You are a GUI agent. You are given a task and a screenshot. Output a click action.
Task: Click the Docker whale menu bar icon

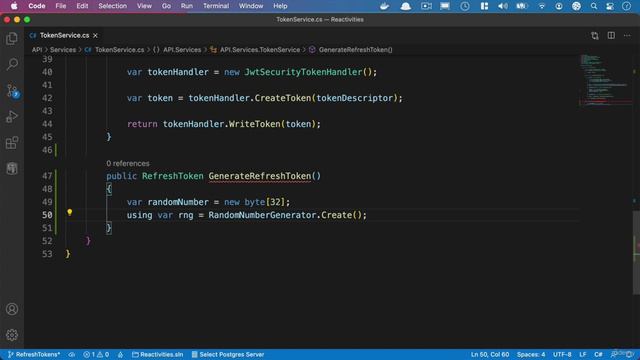click(x=384, y=6)
